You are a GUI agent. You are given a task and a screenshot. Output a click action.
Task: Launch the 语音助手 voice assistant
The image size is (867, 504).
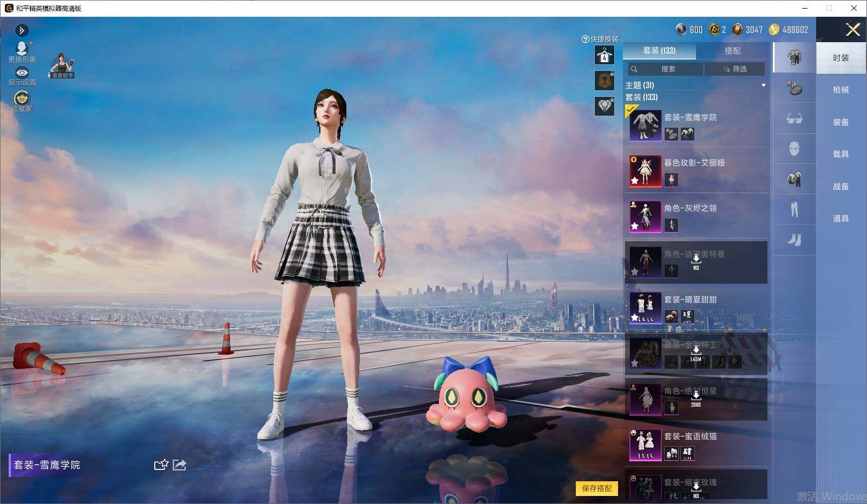tap(62, 65)
